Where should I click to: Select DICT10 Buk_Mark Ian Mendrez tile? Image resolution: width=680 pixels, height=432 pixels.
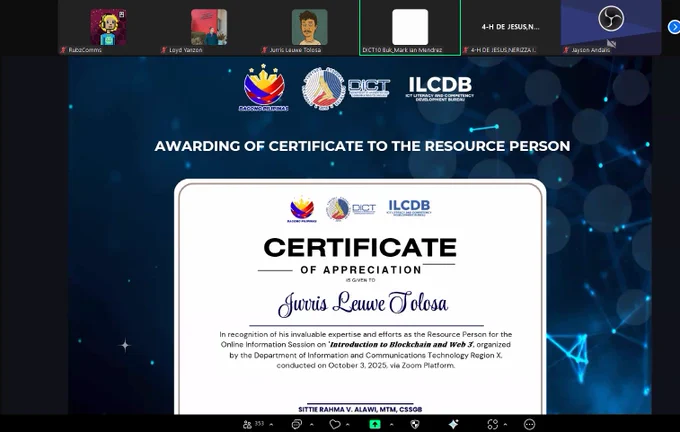(410, 27)
